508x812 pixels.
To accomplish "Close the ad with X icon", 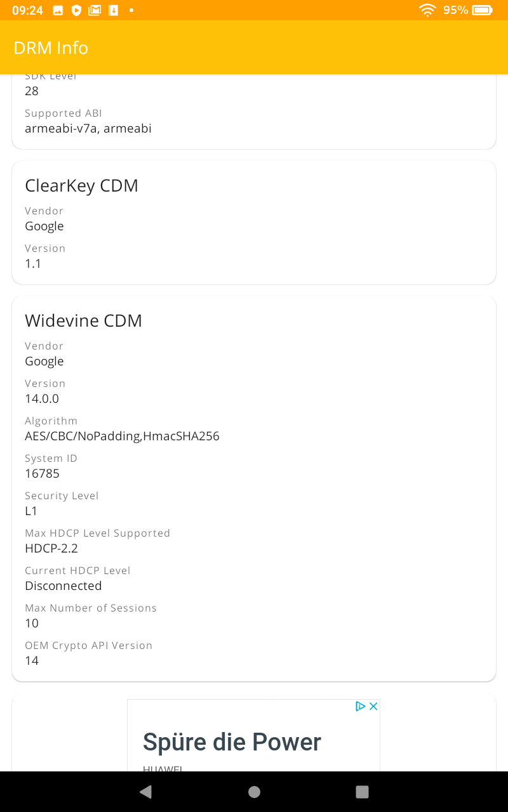I will (x=373, y=706).
